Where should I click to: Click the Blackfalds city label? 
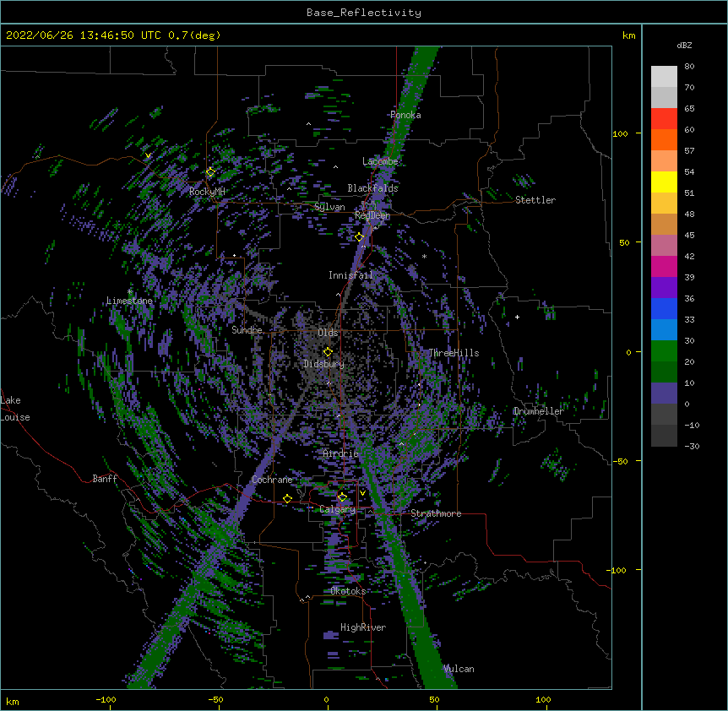click(x=372, y=188)
